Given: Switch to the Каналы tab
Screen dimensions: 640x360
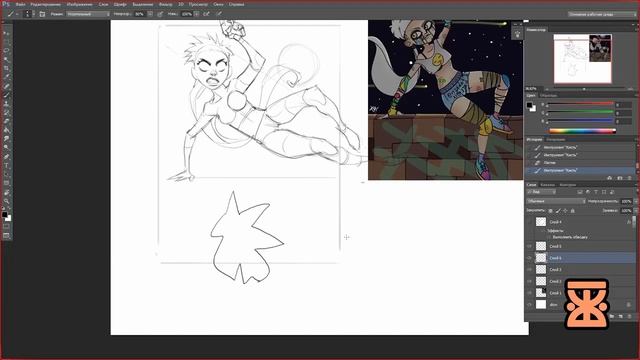Looking at the screenshot, I should 547,184.
